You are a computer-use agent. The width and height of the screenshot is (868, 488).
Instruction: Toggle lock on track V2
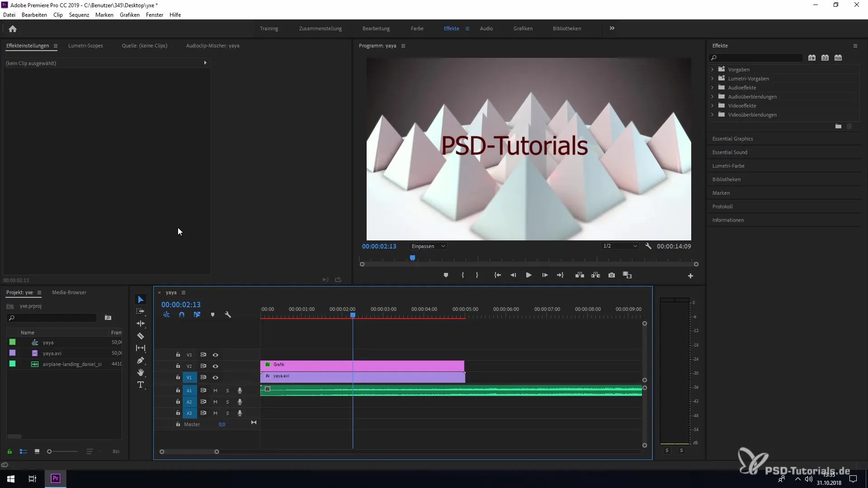coord(178,366)
